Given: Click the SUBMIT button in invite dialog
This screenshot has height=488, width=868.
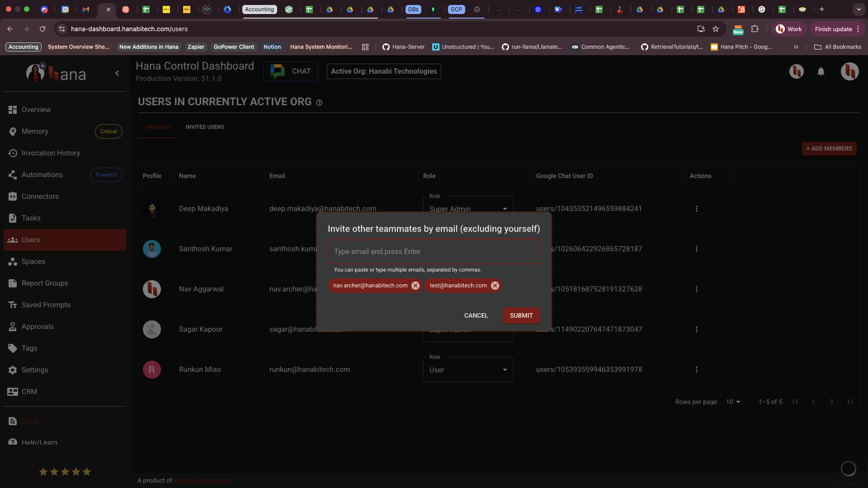Looking at the screenshot, I should point(521,315).
